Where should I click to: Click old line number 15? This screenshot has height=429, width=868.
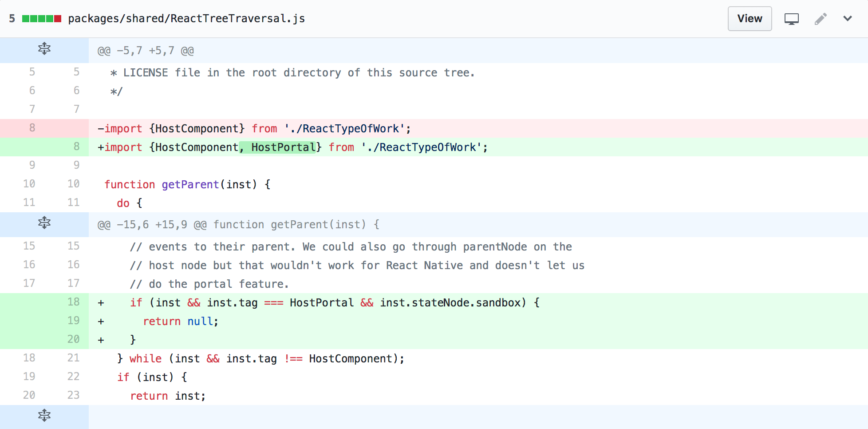point(29,246)
